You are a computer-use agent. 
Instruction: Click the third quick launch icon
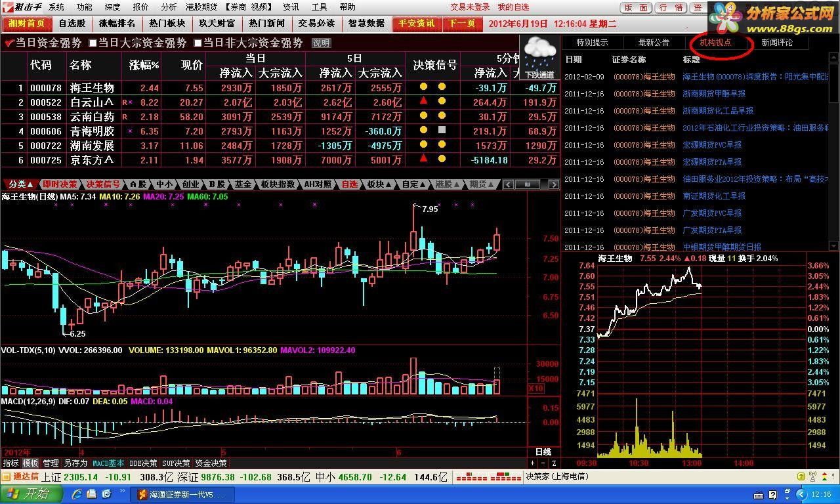point(106,493)
